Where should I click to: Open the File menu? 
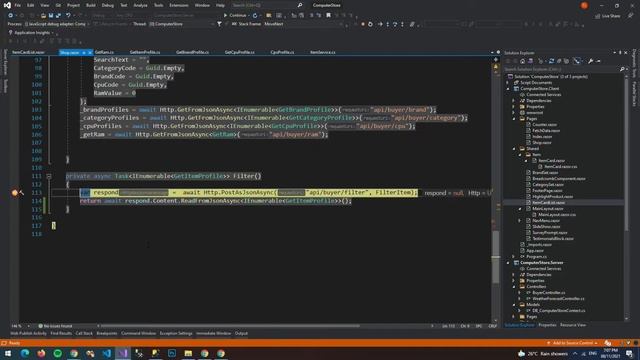pos(18,5)
